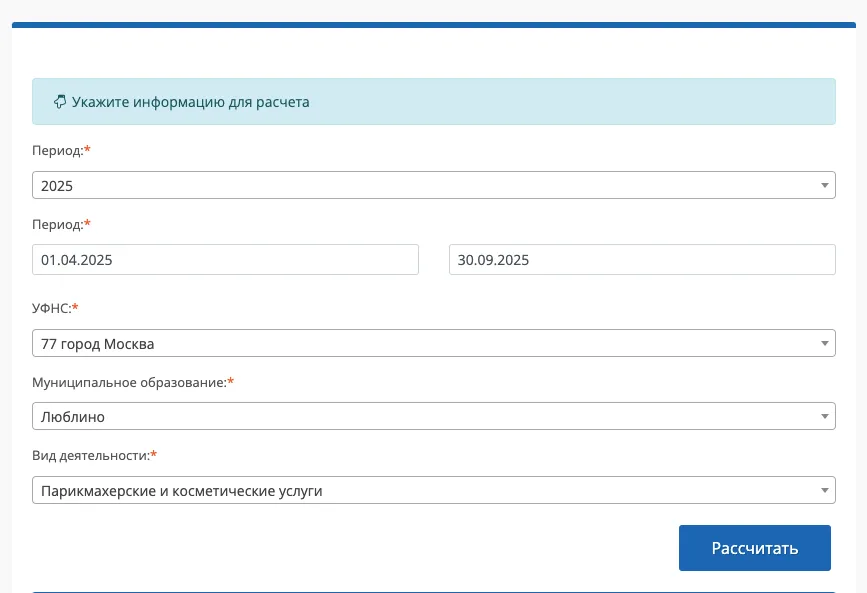Click the dropdown arrow of the 2025 year selector
Viewport: 867px width, 593px height.
coord(824,185)
